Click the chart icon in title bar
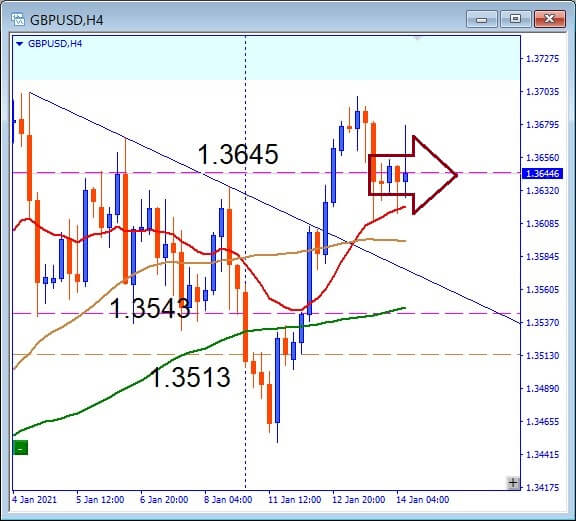The image size is (576, 521). pos(18,19)
